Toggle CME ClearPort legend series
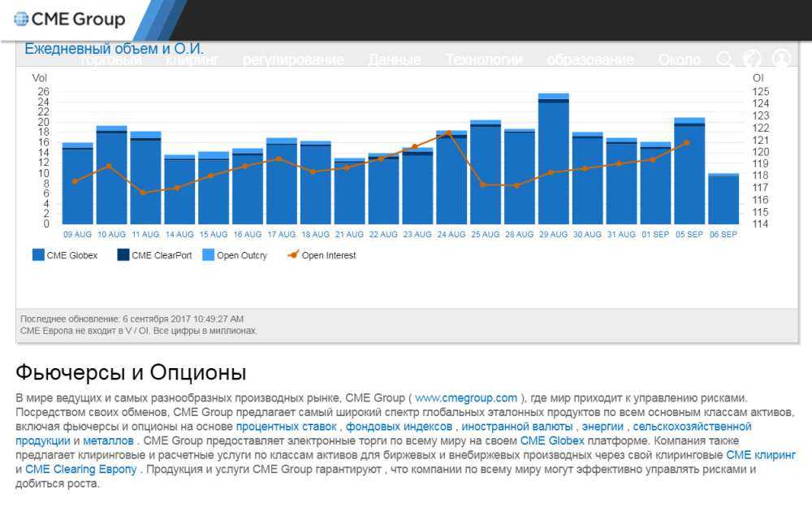 point(154,255)
